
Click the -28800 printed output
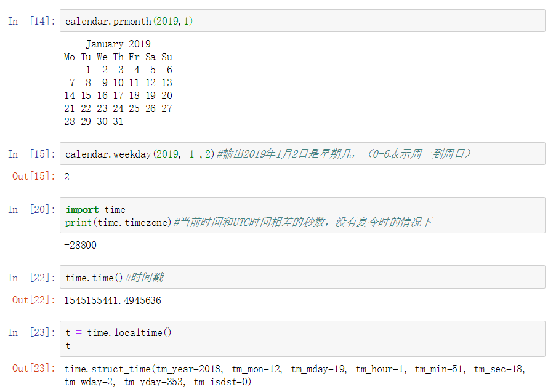(80, 245)
